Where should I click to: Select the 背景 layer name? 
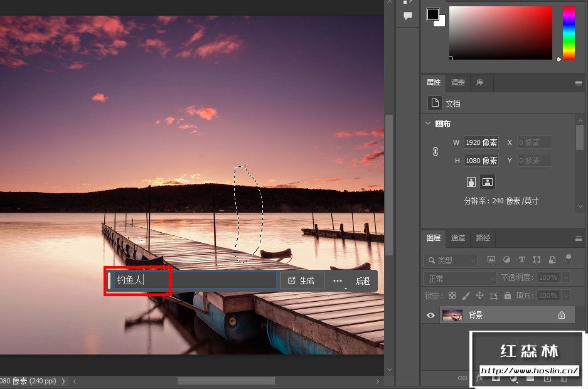click(476, 315)
